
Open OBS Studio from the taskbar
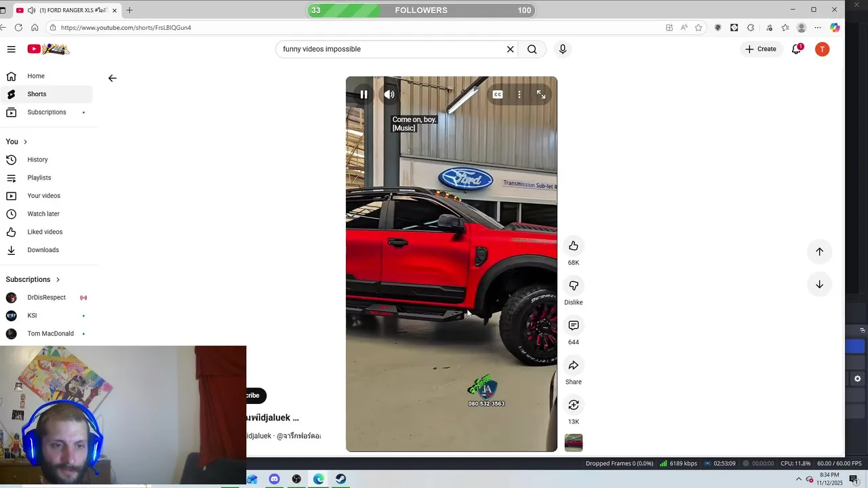(296, 479)
